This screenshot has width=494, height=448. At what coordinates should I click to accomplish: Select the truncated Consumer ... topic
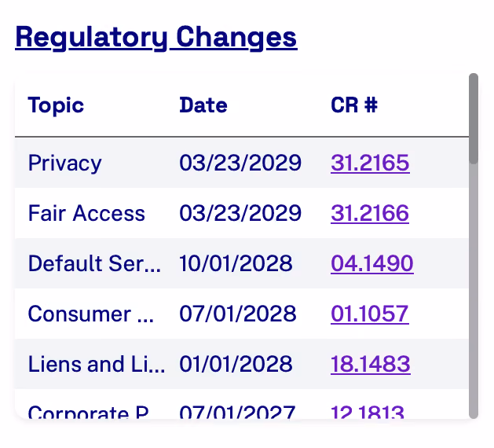[91, 314]
